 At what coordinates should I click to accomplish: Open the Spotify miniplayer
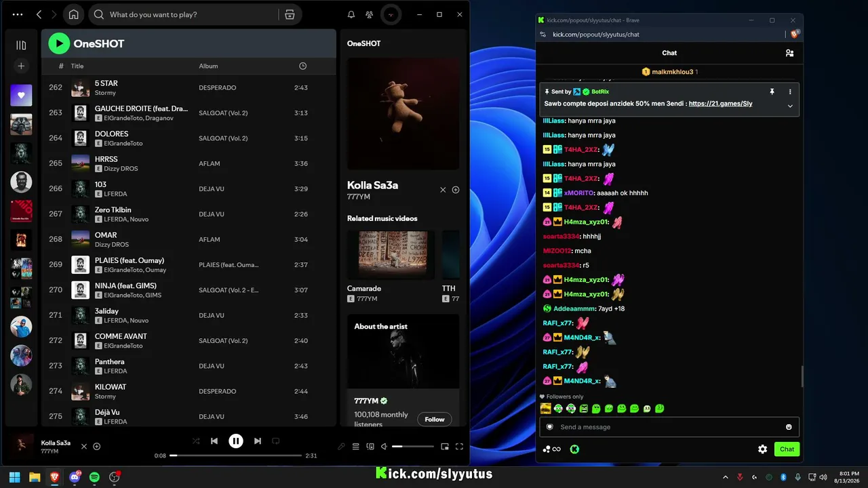pyautogui.click(x=445, y=446)
